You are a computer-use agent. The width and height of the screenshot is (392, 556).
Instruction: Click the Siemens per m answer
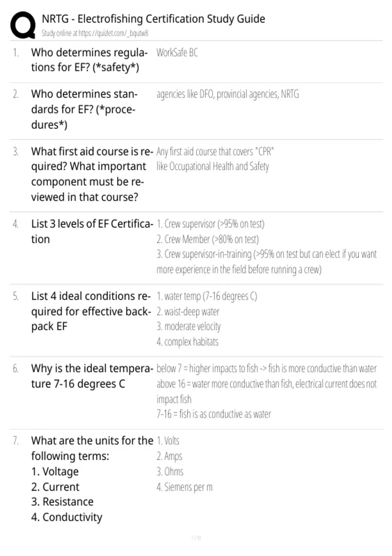[185, 487]
